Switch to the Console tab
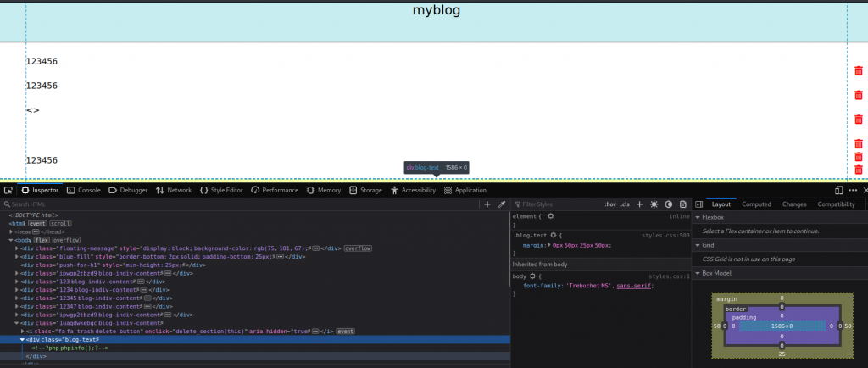 point(83,191)
